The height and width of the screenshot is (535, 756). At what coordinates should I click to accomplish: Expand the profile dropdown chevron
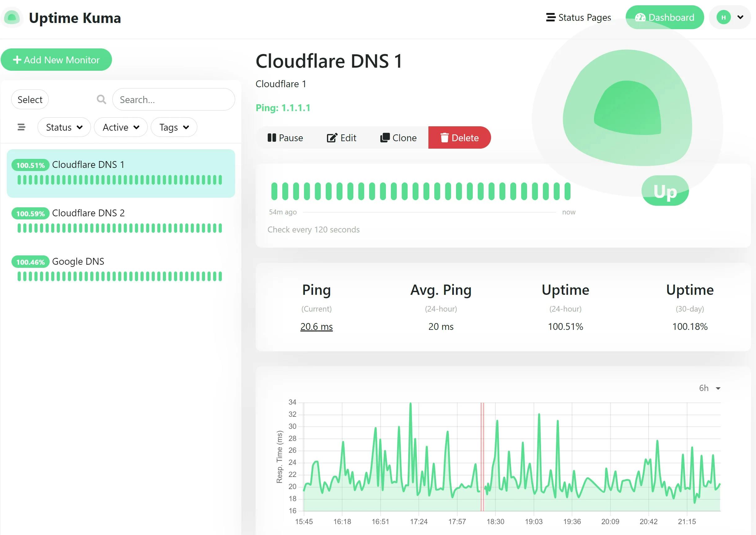pos(740,17)
